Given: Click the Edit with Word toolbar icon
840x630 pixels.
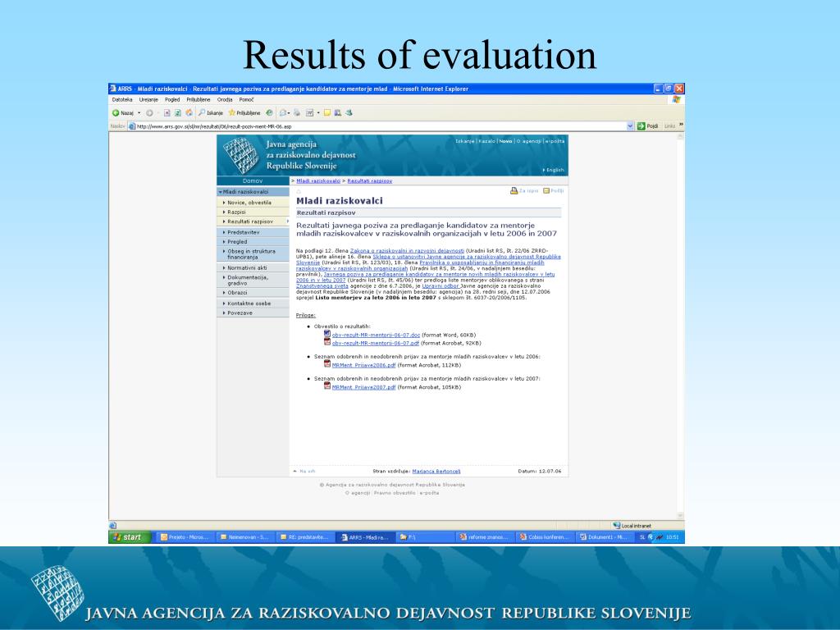Looking at the screenshot, I should point(309,113).
